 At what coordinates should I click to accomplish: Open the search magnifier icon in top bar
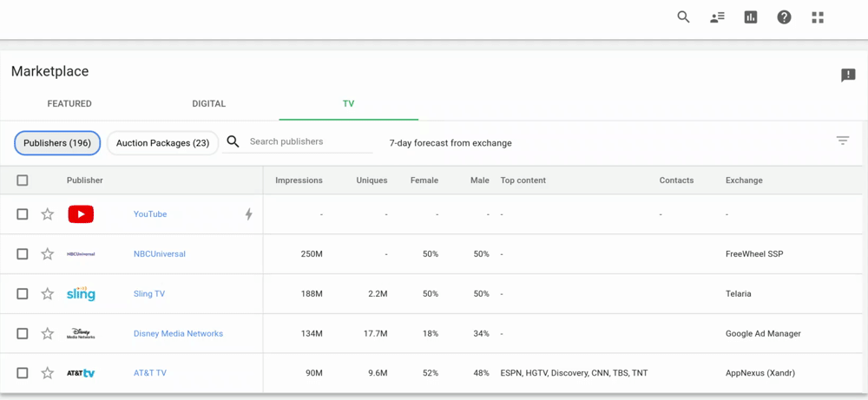pyautogui.click(x=684, y=17)
